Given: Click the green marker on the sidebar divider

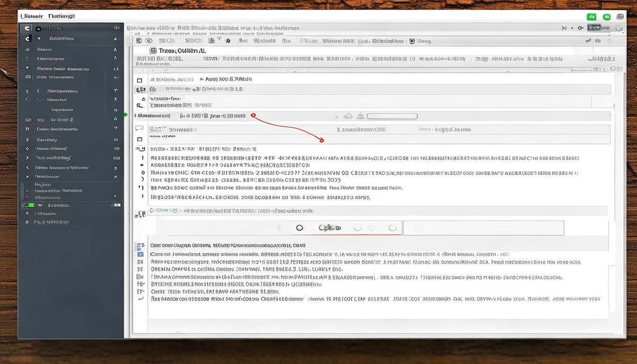Looking at the screenshot, I should tap(126, 115).
